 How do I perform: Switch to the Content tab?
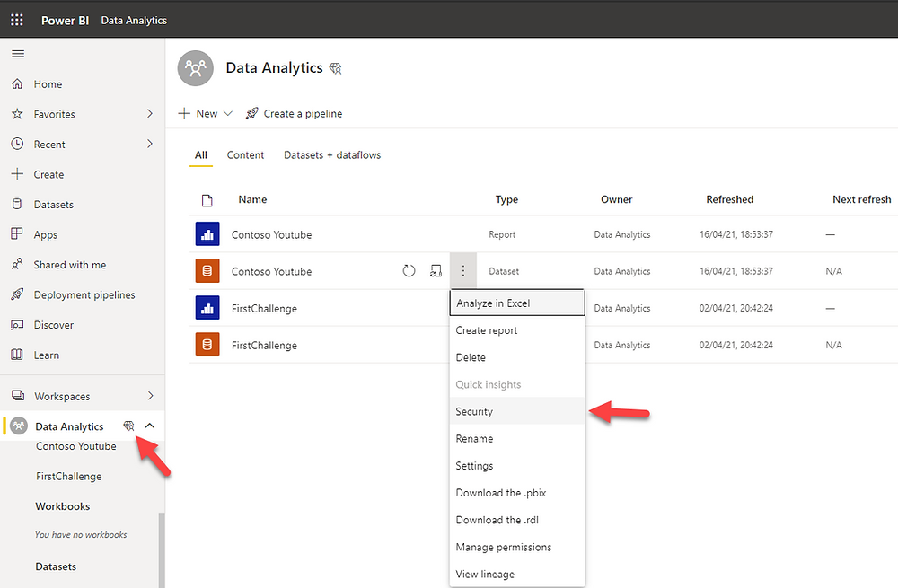[245, 155]
